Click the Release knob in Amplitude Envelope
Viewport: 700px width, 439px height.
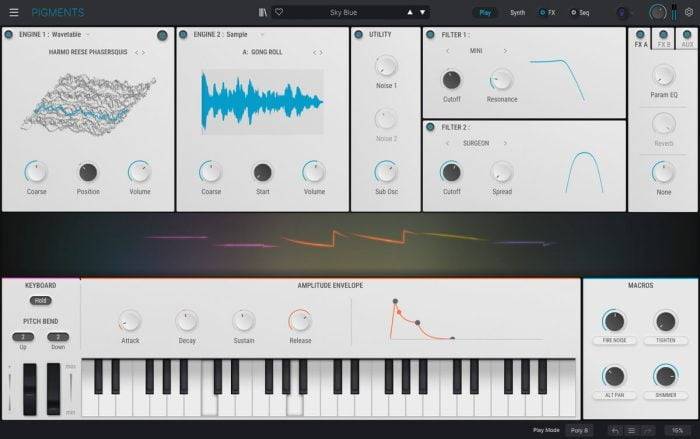300,321
